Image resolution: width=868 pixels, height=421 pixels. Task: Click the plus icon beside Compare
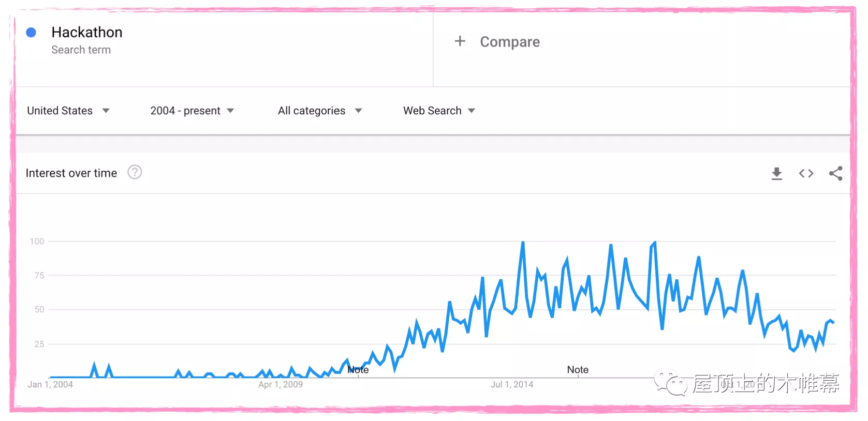(460, 41)
